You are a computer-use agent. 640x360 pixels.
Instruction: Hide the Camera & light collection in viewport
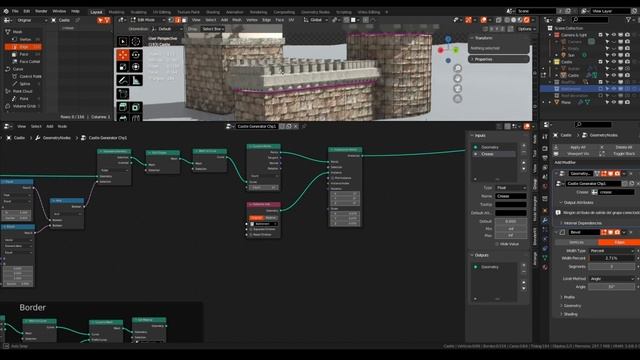(614, 35)
